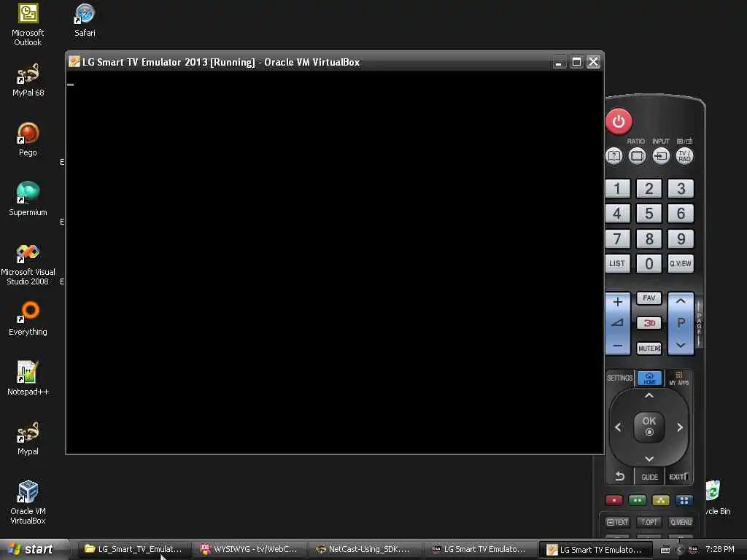Click the green color key on remote
Viewport: 747px width, 560px height.
[x=638, y=500]
